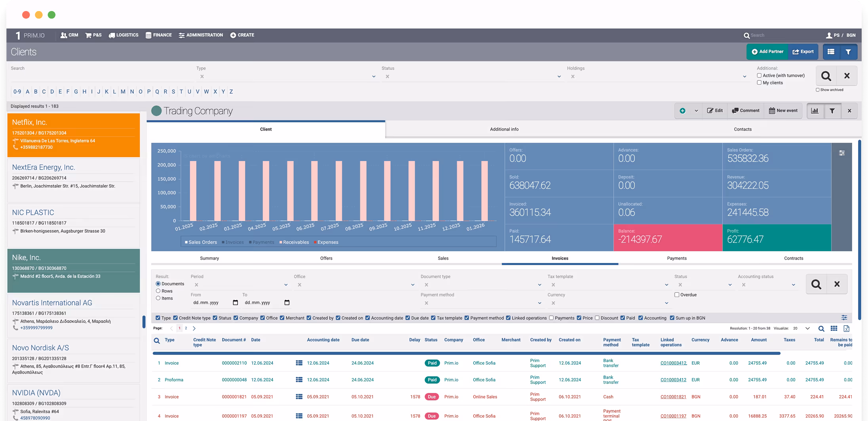Run the clients search with magnifier button
Screen dimensions: 868x421
pyautogui.click(x=826, y=76)
